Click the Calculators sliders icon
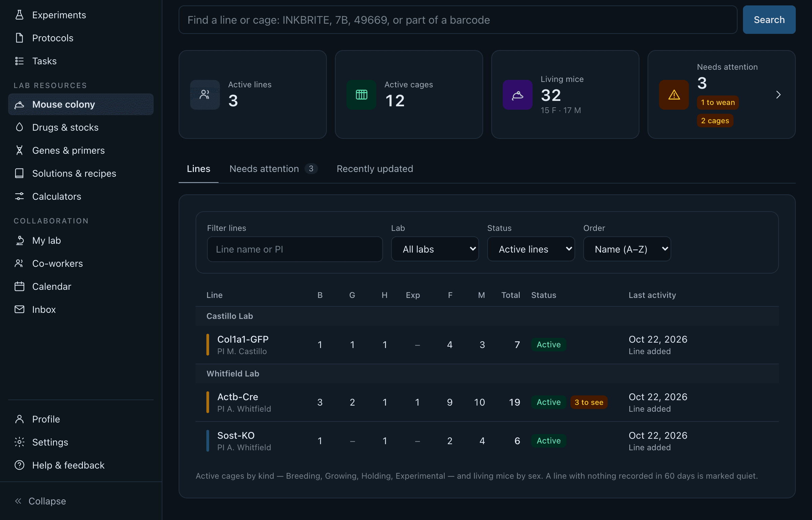 click(x=20, y=196)
